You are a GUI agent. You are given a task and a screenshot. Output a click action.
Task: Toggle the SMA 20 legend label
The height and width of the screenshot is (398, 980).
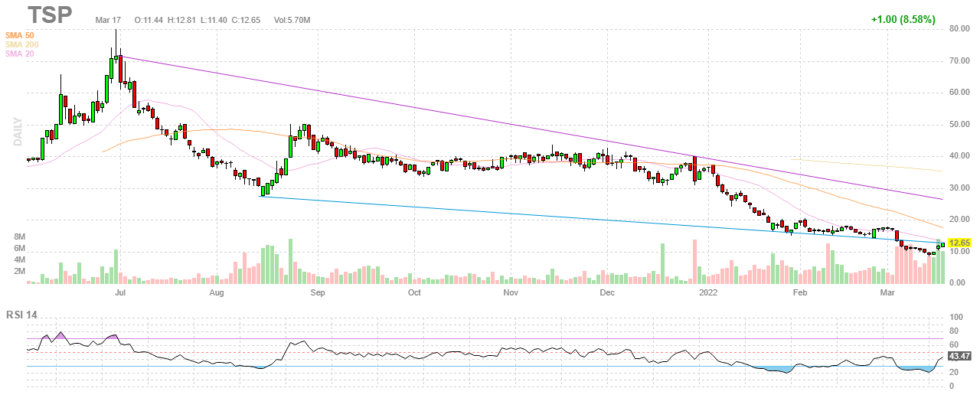pos(19,54)
